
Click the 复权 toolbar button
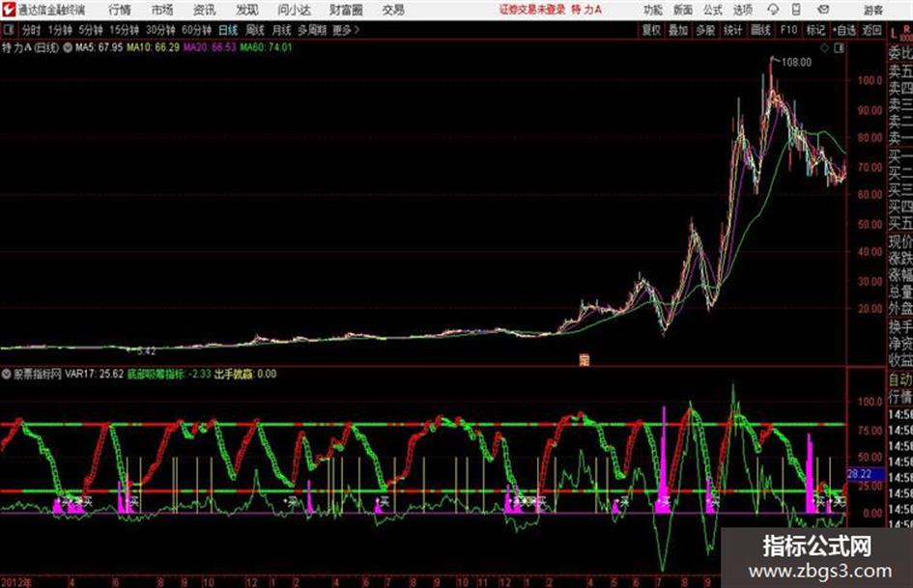tap(651, 30)
